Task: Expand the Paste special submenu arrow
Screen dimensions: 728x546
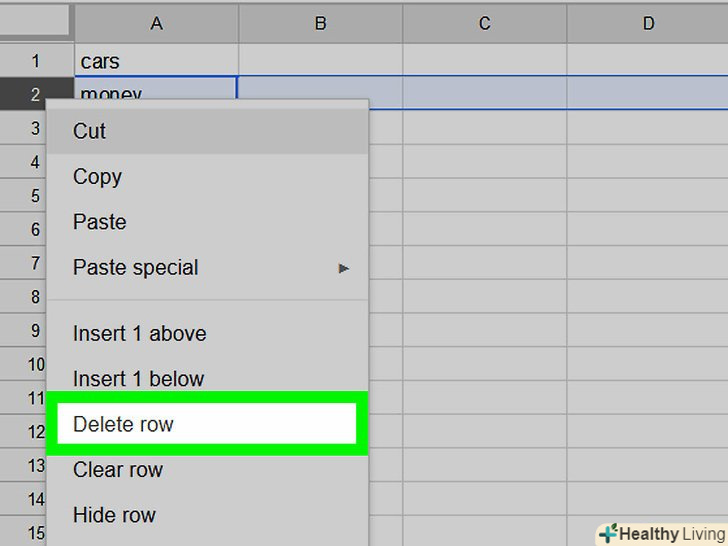Action: (x=344, y=268)
